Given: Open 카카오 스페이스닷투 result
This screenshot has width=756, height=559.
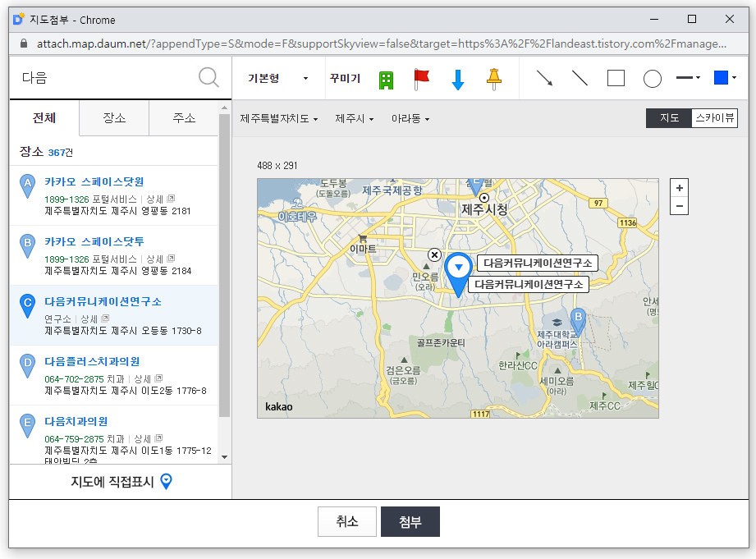Looking at the screenshot, I should pos(94,241).
